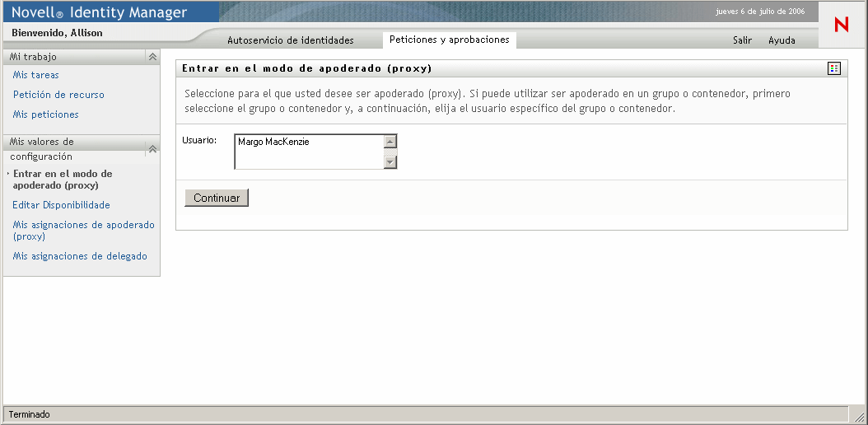Open Mis tareas in the sidebar
The height and width of the screenshot is (425, 868).
click(36, 75)
